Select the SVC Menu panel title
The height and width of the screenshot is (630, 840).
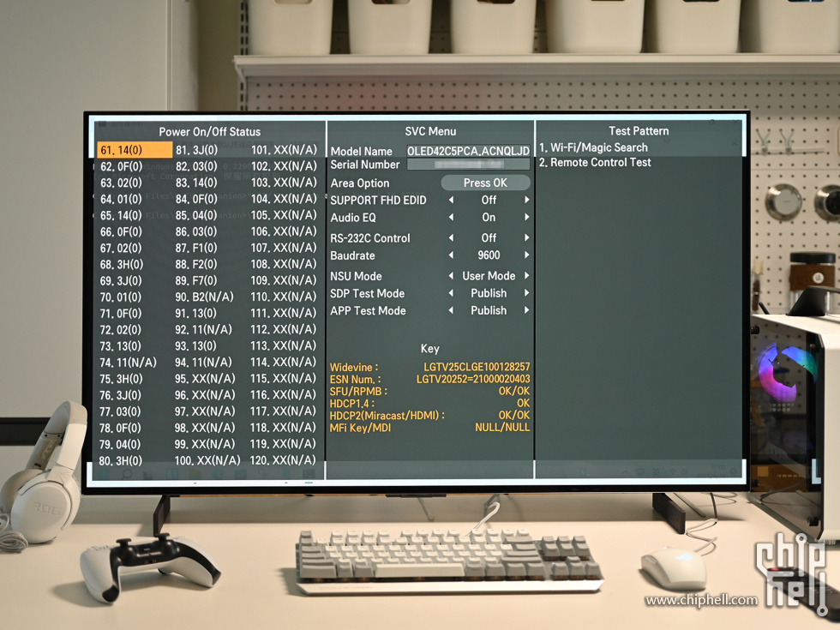click(430, 131)
